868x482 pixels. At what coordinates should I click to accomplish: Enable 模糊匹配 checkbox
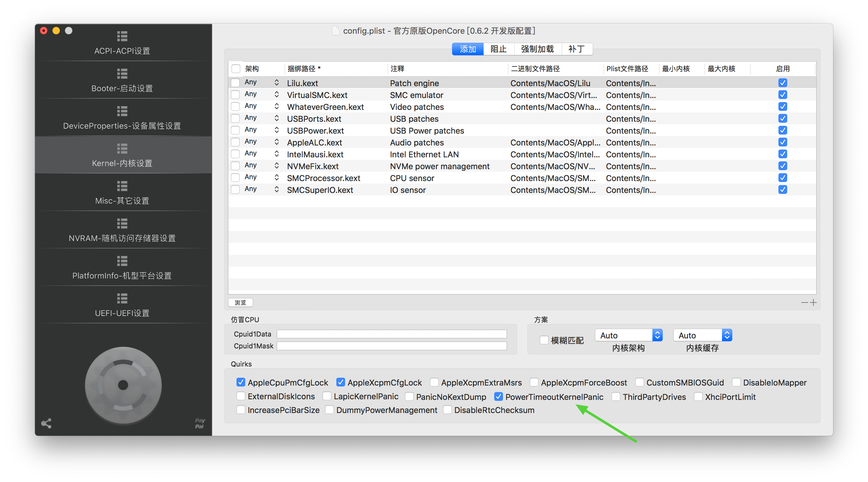click(x=544, y=340)
